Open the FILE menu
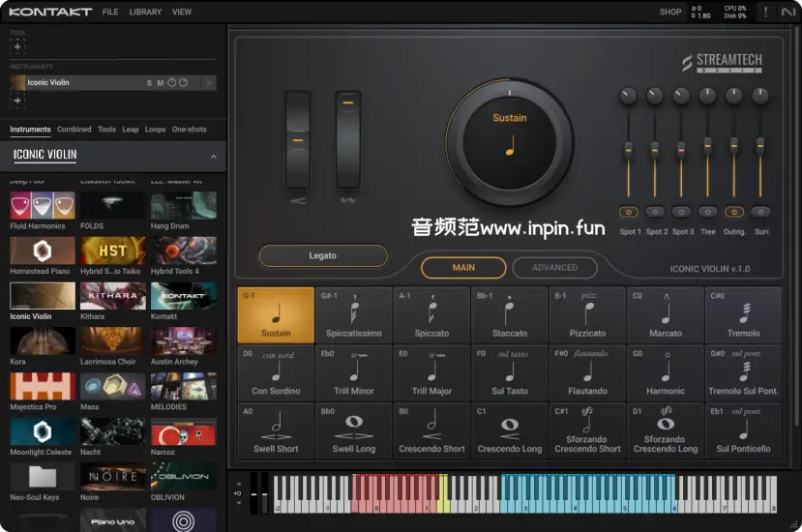The height and width of the screenshot is (532, 802). click(110, 13)
